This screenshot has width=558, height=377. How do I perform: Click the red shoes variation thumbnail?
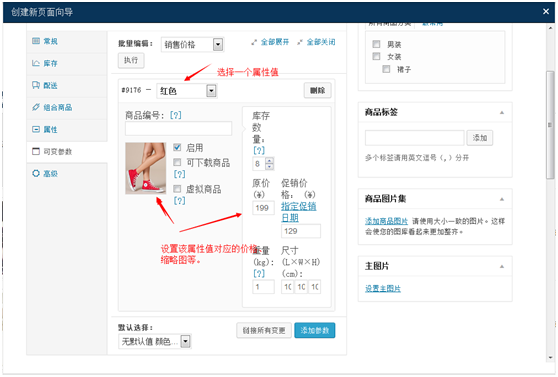pos(146,168)
